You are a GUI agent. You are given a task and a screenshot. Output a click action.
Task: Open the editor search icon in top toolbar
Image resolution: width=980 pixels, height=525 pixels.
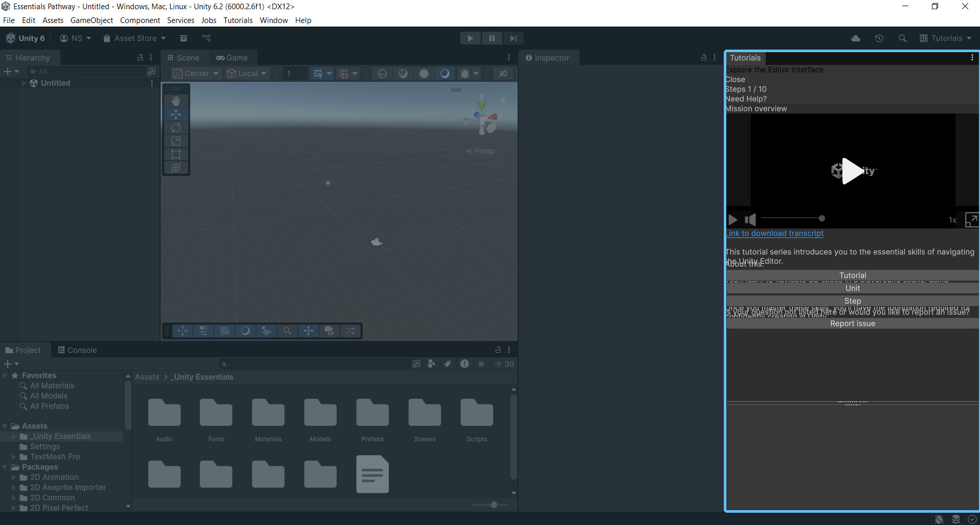[903, 38]
